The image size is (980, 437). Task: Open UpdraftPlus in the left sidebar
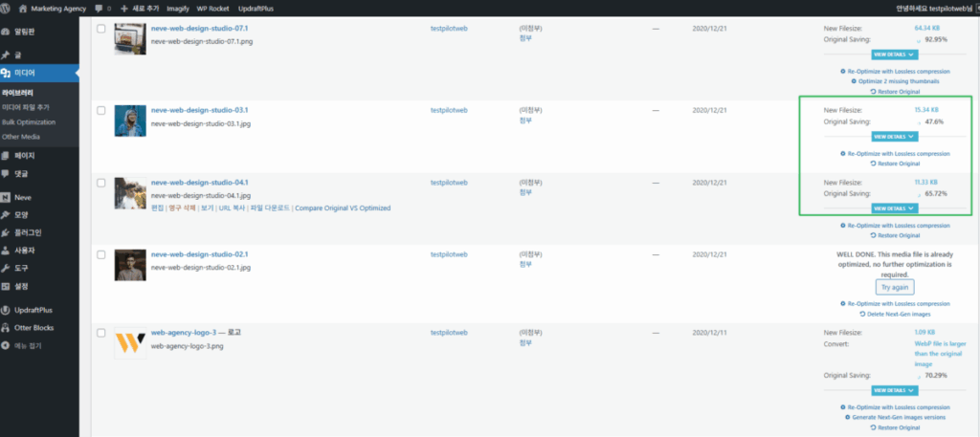point(33,310)
